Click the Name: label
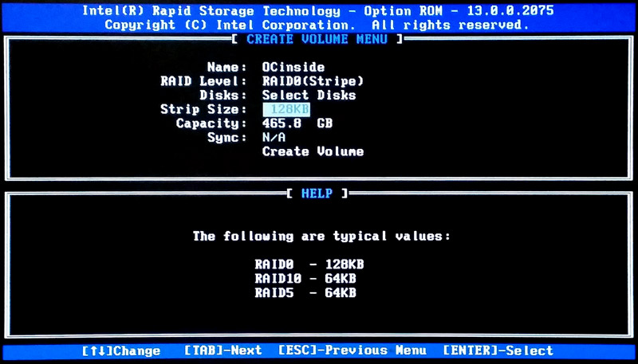The height and width of the screenshot is (364, 638). coord(226,67)
